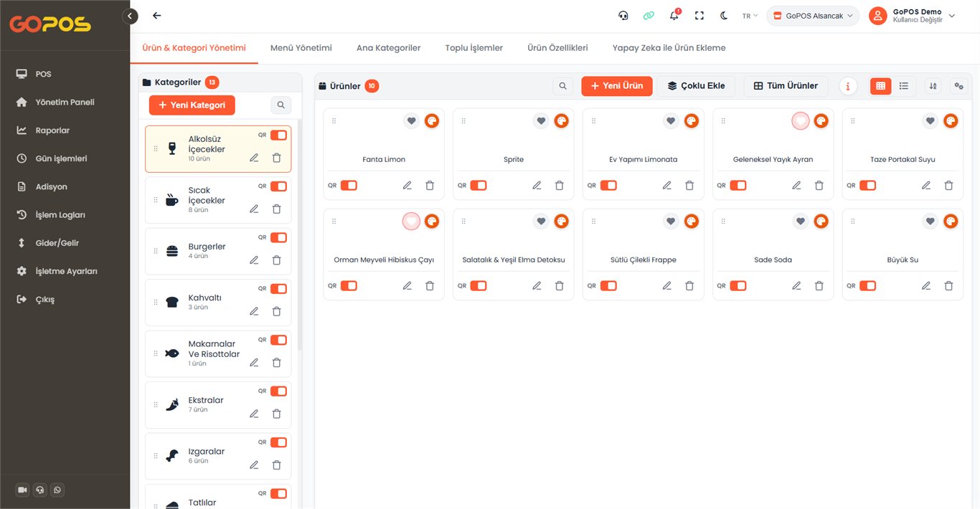
Task: Delete the Sprite product
Action: [560, 185]
